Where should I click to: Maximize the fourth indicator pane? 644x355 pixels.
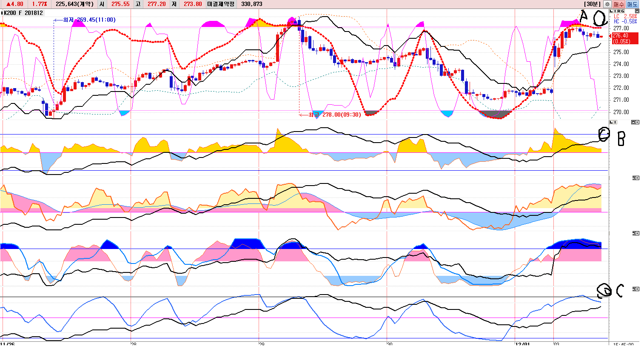(x=634, y=233)
